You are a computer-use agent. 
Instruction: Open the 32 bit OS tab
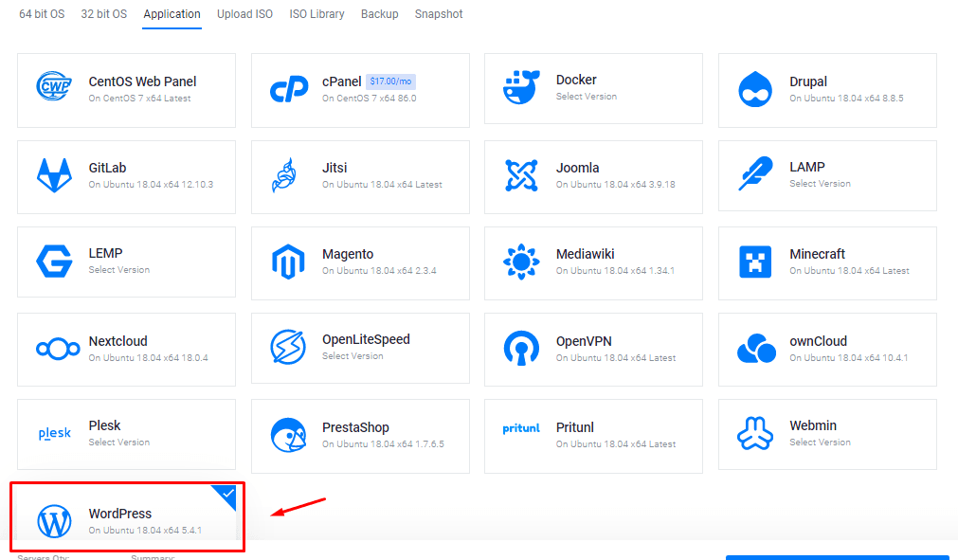[x=104, y=14]
